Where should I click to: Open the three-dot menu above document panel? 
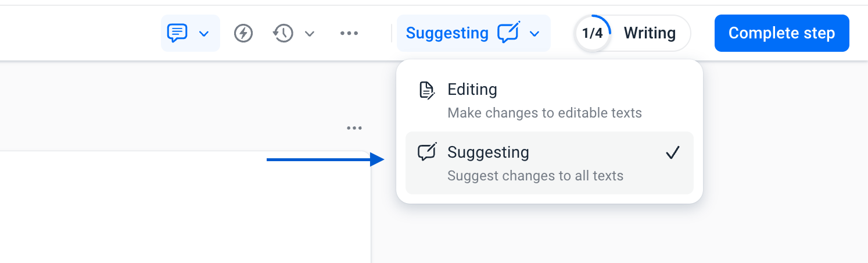[x=354, y=128]
